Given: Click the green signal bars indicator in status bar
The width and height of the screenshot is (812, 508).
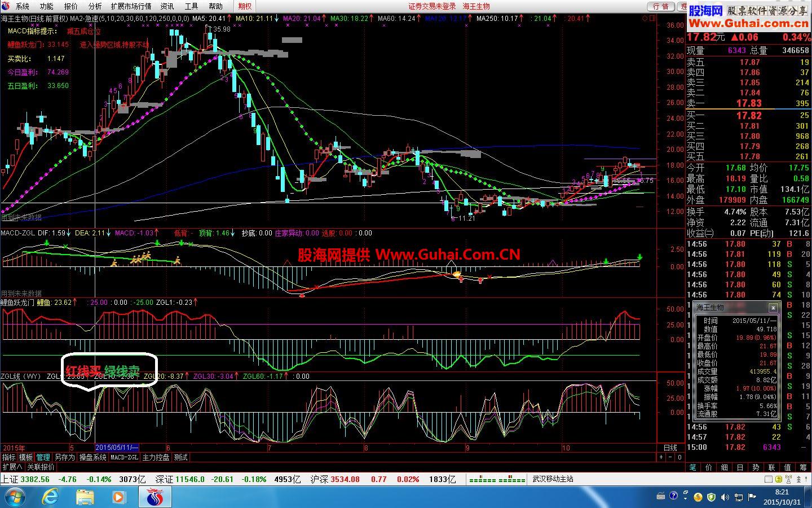Looking at the screenshot, I should coord(497,480).
